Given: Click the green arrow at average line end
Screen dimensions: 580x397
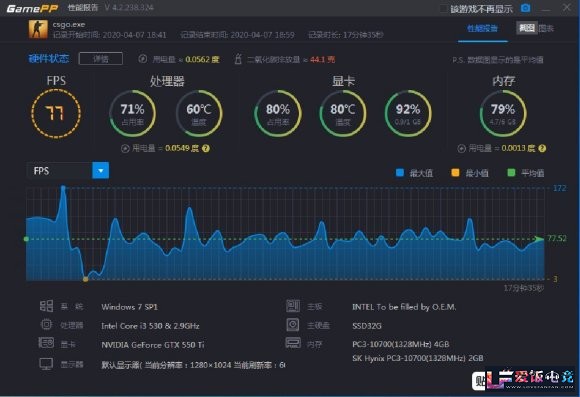Looking at the screenshot, I should tap(540, 239).
